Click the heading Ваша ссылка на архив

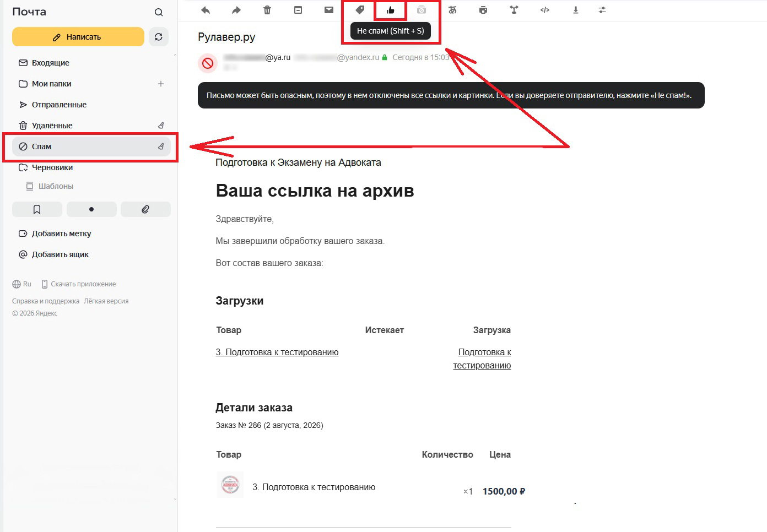click(315, 191)
